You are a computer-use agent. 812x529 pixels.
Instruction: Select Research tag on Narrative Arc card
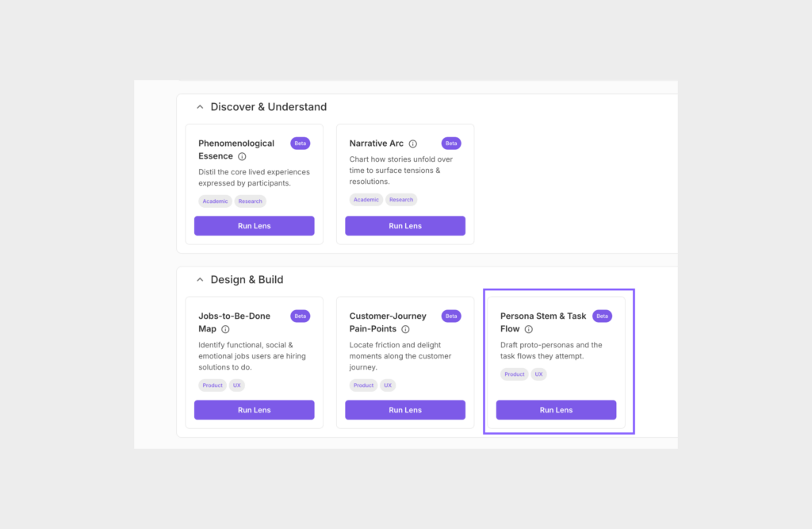[401, 200]
